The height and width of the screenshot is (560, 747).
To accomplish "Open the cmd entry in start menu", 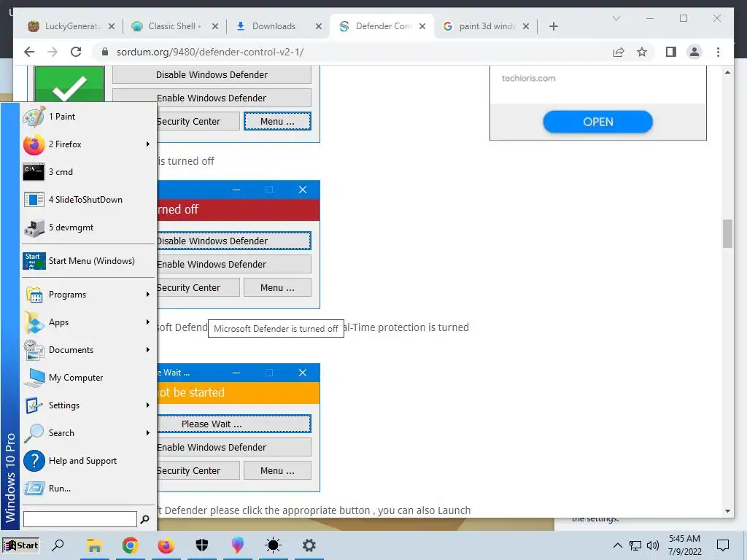I will [x=88, y=172].
